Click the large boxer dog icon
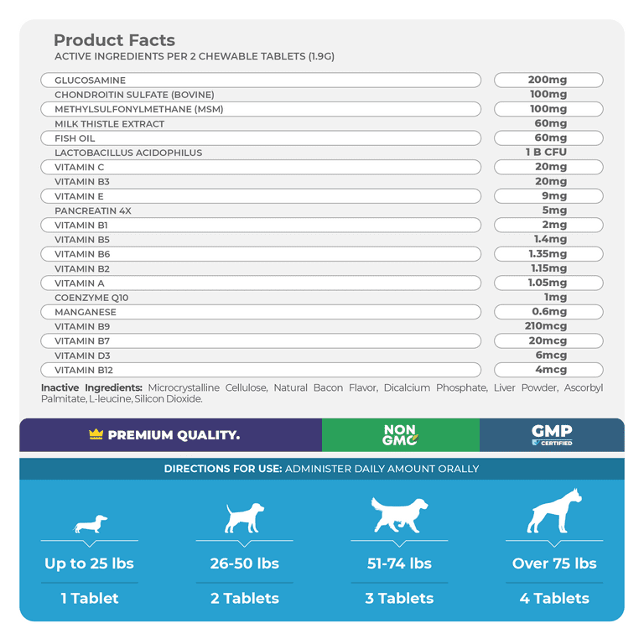The width and height of the screenshot is (644, 644). 553,512
